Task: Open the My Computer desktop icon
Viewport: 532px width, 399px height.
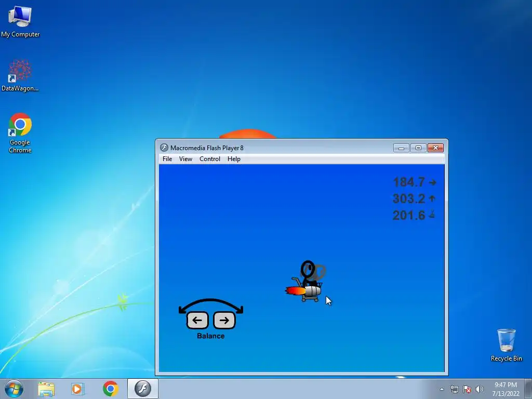Action: click(20, 21)
